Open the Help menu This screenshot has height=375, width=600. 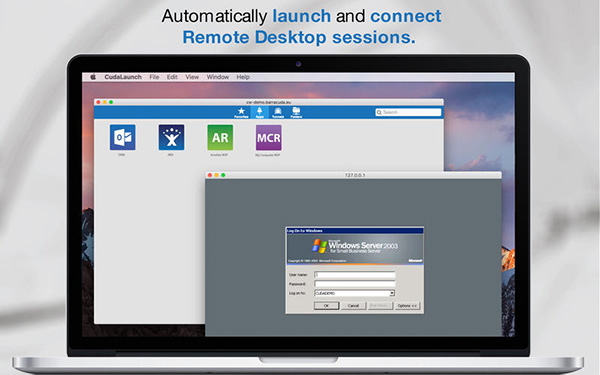[243, 77]
